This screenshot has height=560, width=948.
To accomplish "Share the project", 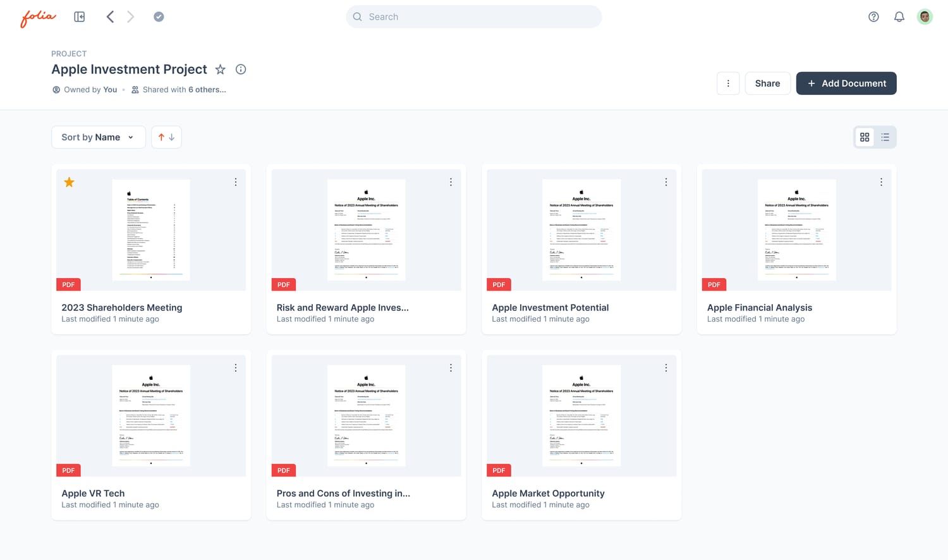I will pyautogui.click(x=767, y=83).
